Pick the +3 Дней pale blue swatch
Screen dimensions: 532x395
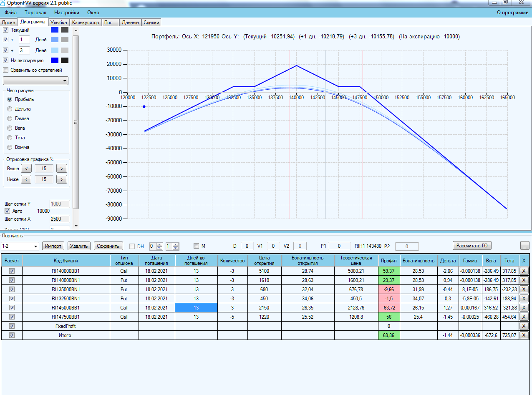55,50
